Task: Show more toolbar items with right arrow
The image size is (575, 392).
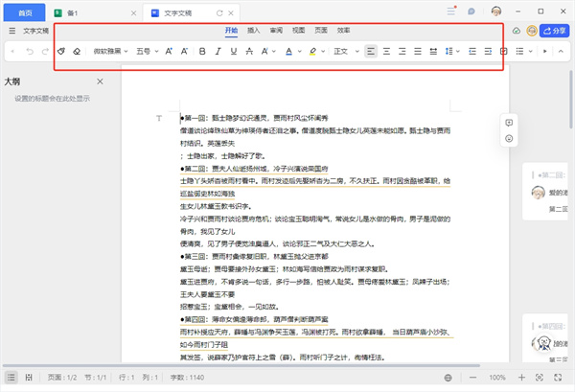Action: point(545,52)
